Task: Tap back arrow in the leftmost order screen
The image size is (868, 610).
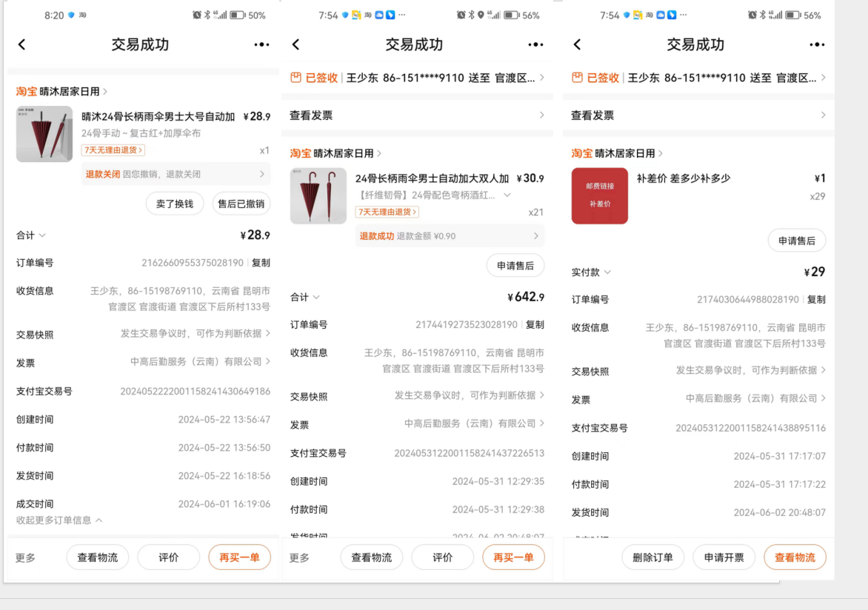Action: [21, 44]
